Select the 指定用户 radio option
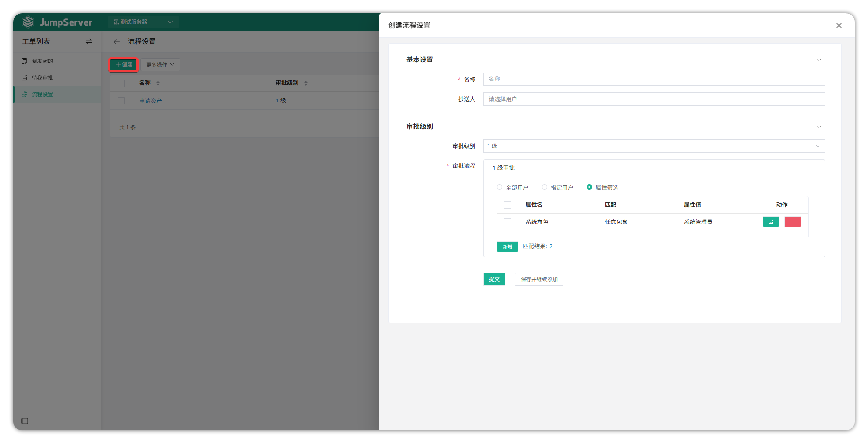Viewport: 868px width, 439px height. click(x=544, y=187)
